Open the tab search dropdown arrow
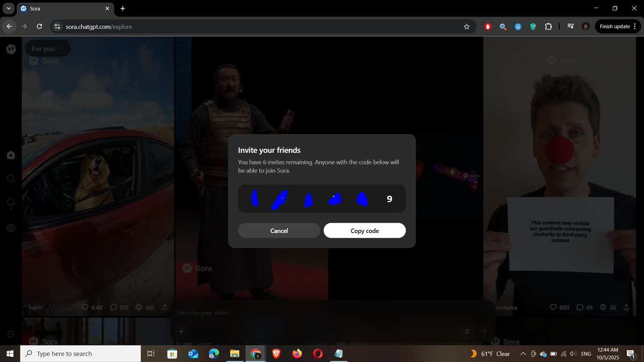 [9, 8]
